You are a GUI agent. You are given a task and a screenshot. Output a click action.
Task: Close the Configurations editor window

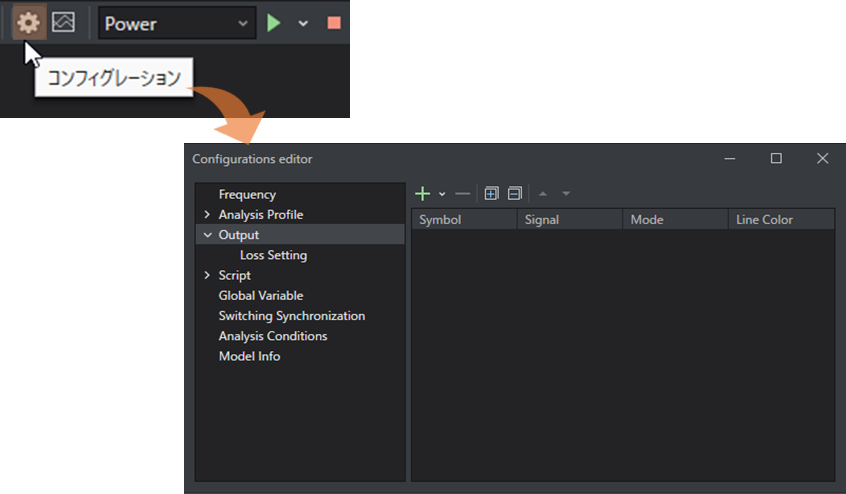coord(822,158)
